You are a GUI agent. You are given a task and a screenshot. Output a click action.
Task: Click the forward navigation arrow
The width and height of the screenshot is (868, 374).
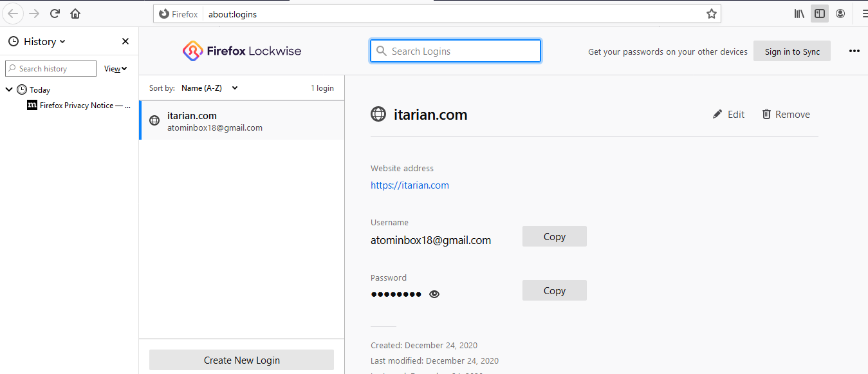coord(34,14)
